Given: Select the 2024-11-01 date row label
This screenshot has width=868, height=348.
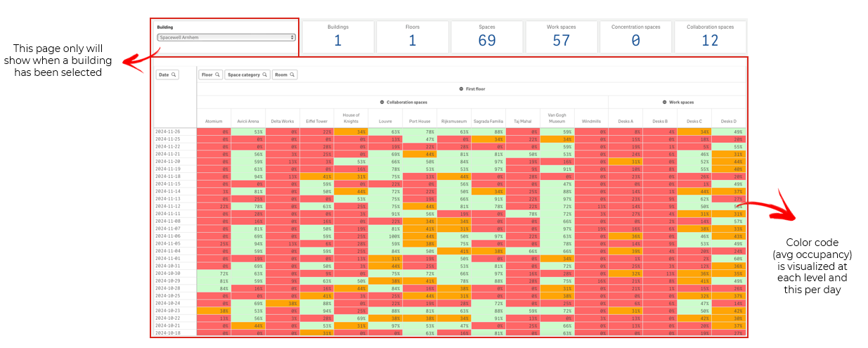Looking at the screenshot, I should point(176,258).
